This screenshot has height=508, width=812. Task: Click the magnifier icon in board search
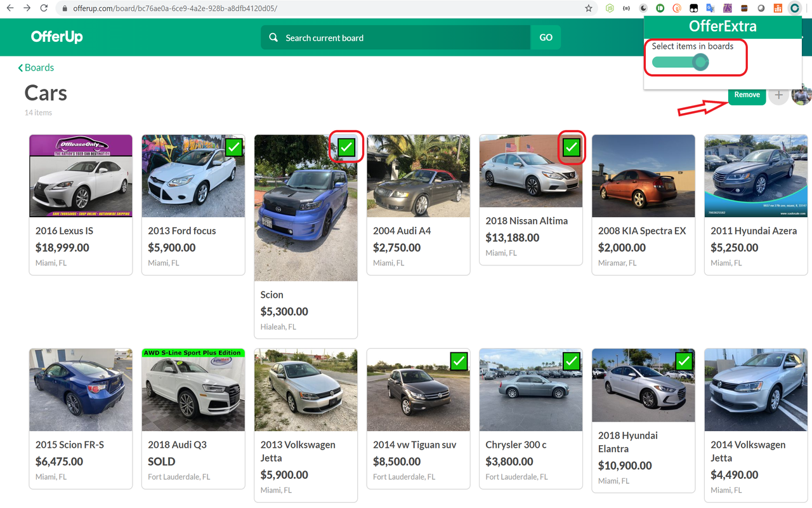point(273,37)
